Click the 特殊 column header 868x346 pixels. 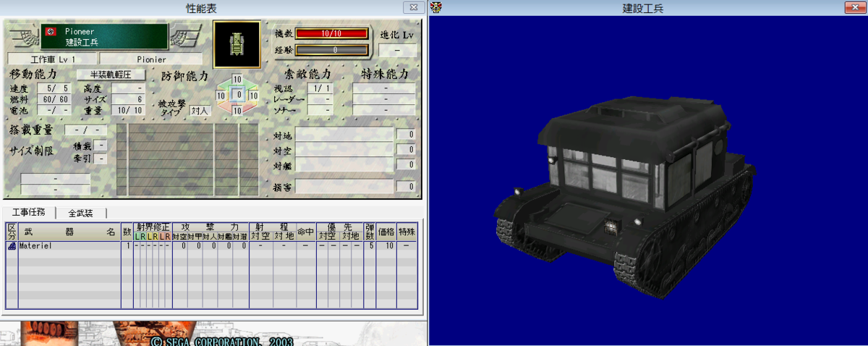coord(408,232)
